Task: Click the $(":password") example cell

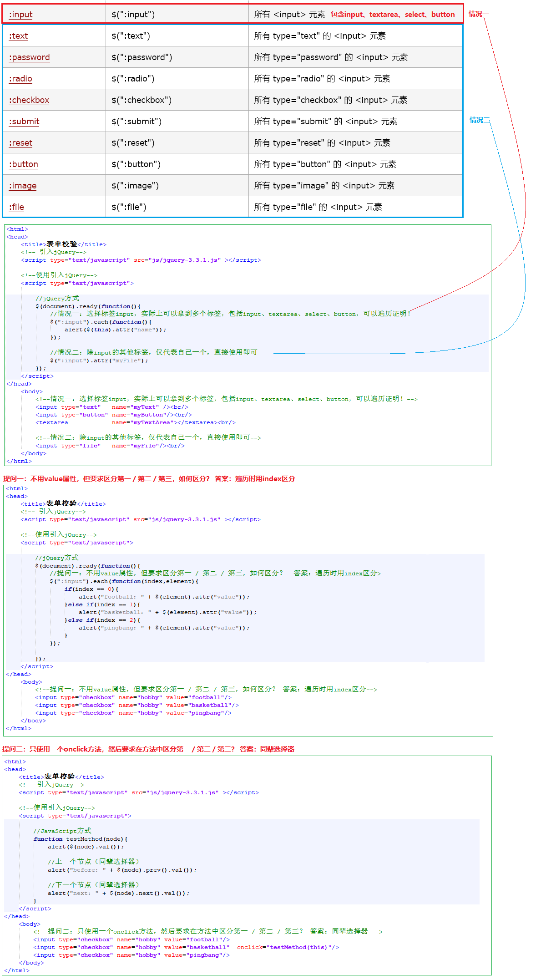Action: (142, 57)
